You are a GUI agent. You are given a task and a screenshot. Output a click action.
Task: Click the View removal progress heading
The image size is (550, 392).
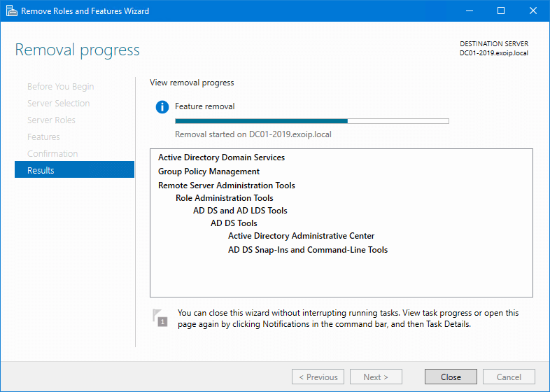click(192, 83)
